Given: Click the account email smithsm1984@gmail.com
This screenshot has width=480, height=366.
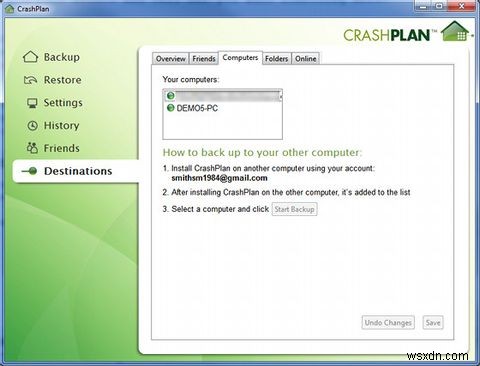Looking at the screenshot, I should (219, 178).
